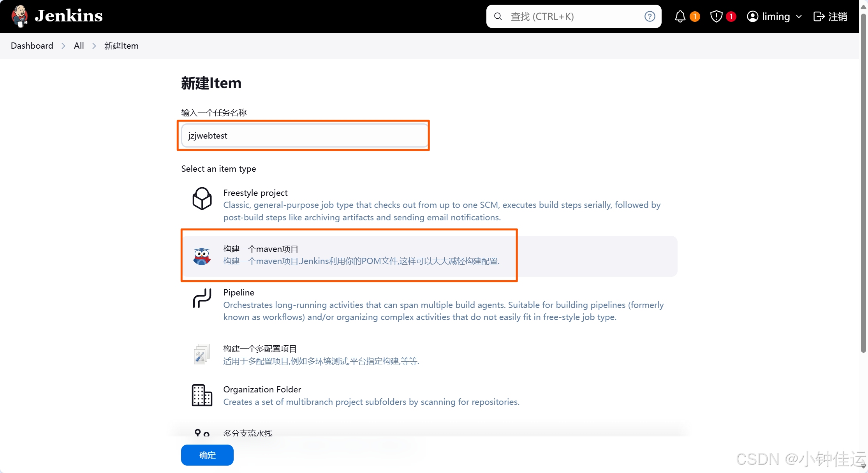Image resolution: width=868 pixels, height=473 pixels.
Task: Click the vertical page scrollbar thumb
Action: 863,183
